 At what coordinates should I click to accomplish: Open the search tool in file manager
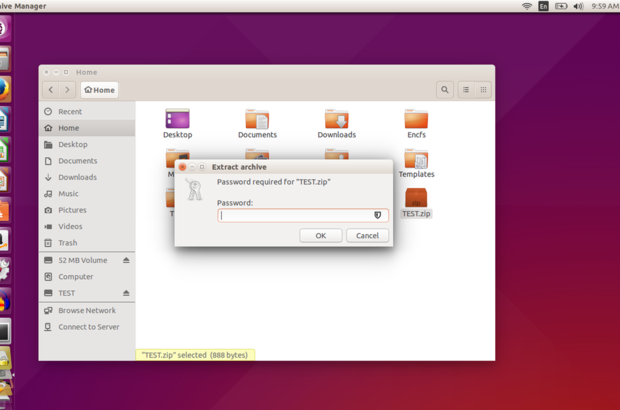(x=445, y=90)
